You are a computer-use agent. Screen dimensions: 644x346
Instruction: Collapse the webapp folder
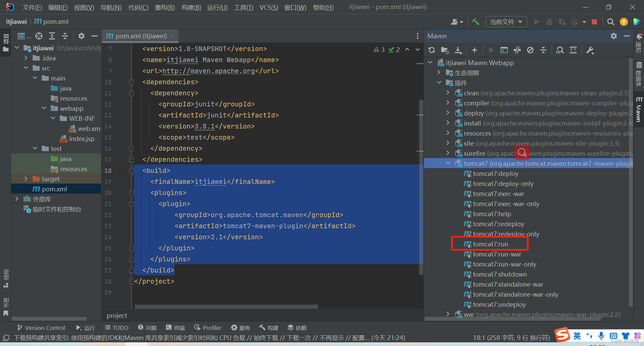point(44,108)
